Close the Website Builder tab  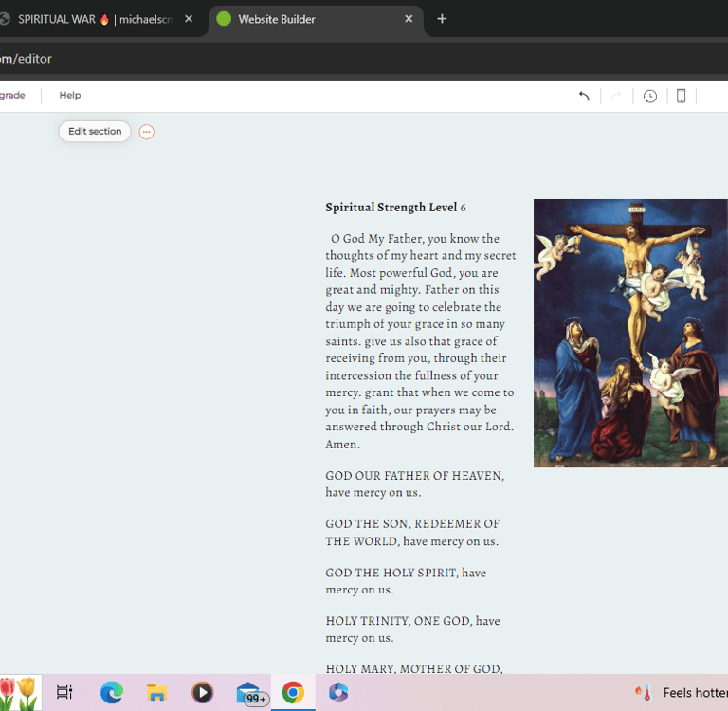click(x=409, y=19)
